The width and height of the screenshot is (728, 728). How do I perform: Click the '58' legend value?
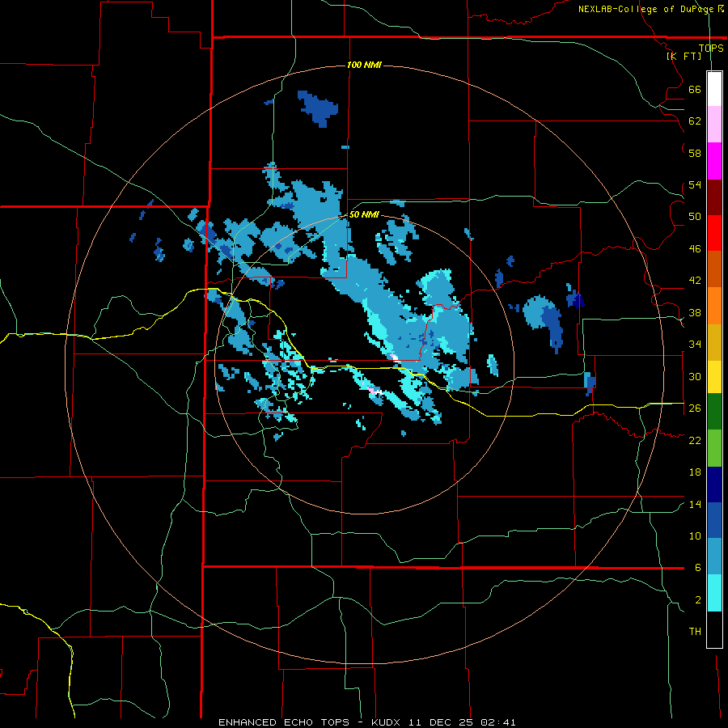[x=695, y=153]
